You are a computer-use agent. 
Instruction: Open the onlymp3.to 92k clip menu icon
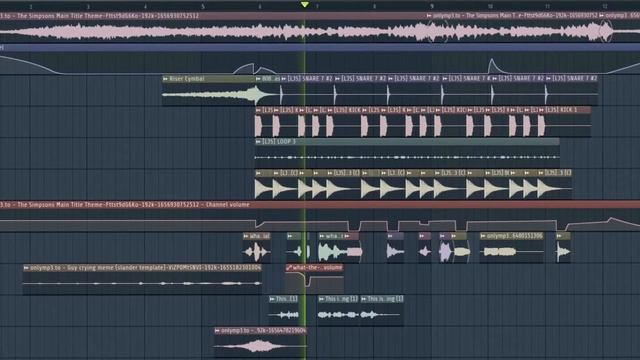pyautogui.click(x=217, y=331)
